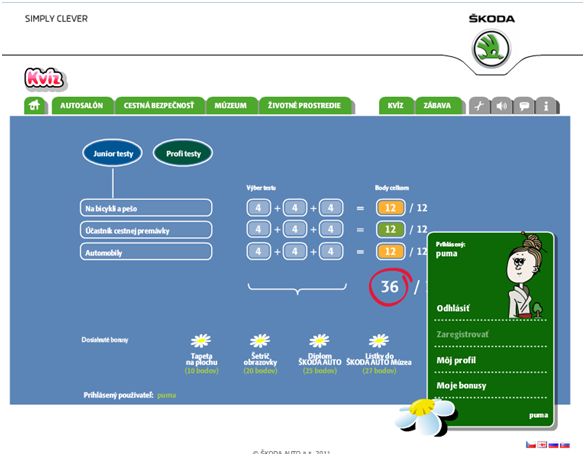Image resolution: width=585 pixels, height=456 pixels.
Task: Click the orange 12 total for Na bicykli a pešo
Action: point(390,208)
